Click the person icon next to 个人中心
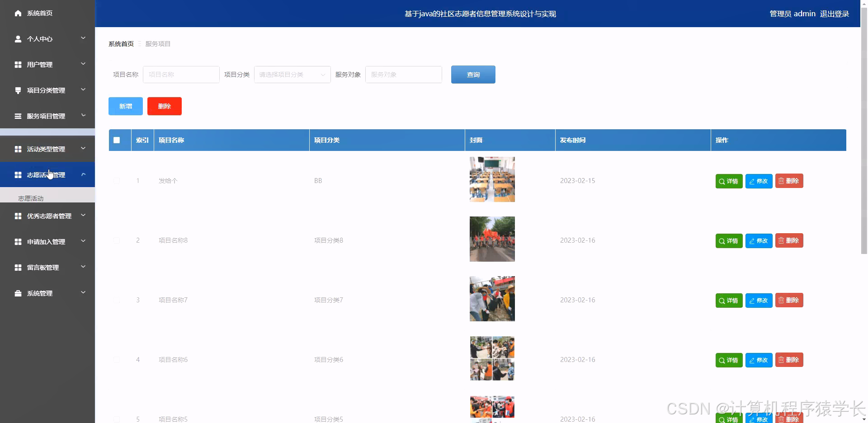 click(x=18, y=39)
